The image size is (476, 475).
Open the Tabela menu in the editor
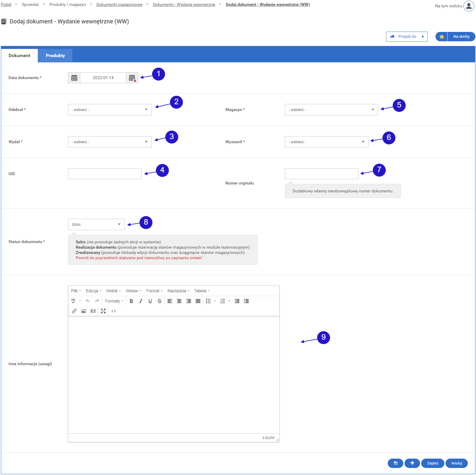(202, 291)
